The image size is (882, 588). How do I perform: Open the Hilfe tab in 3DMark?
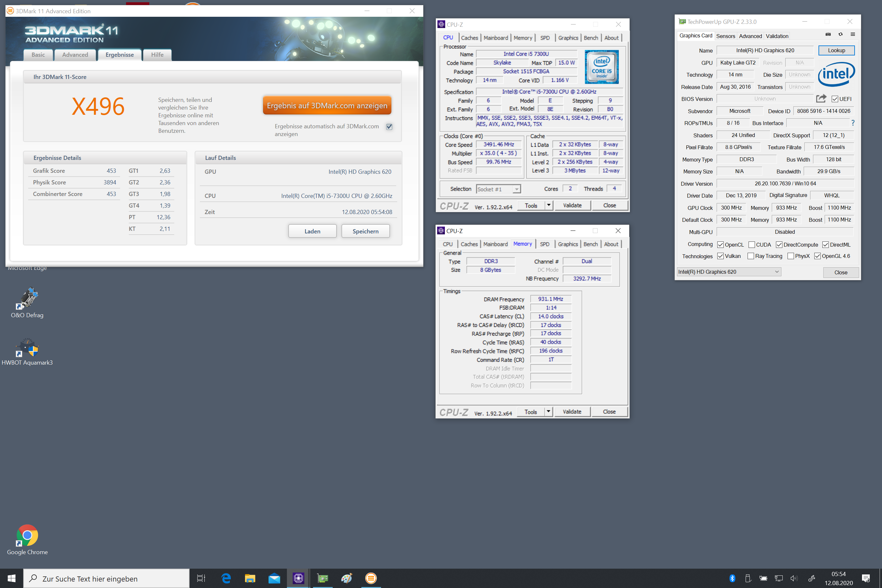(x=157, y=55)
